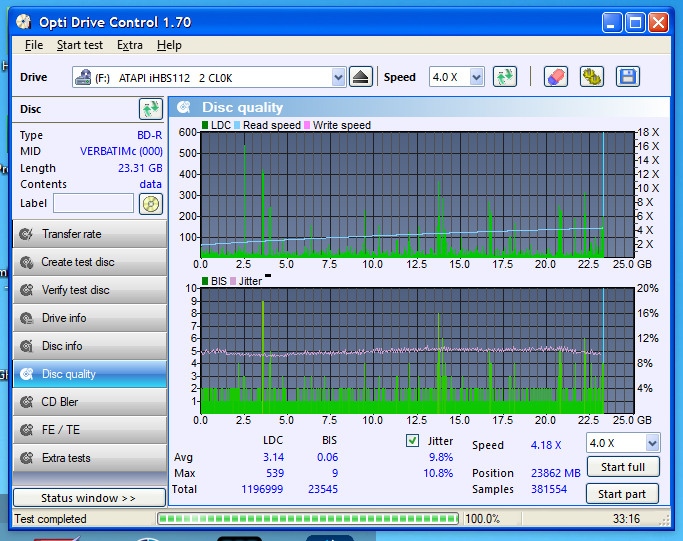The image size is (683, 541).
Task: Click the BIS legend color swatch
Action: click(205, 281)
